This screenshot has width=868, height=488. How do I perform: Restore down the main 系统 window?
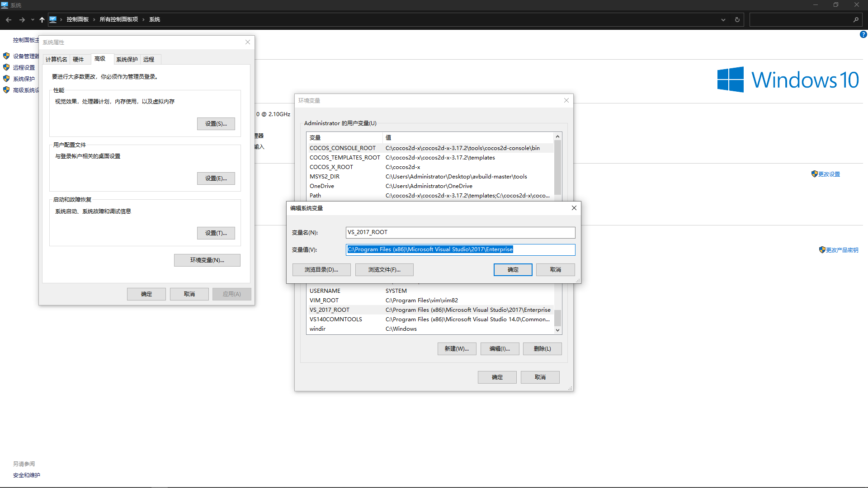[x=836, y=5]
